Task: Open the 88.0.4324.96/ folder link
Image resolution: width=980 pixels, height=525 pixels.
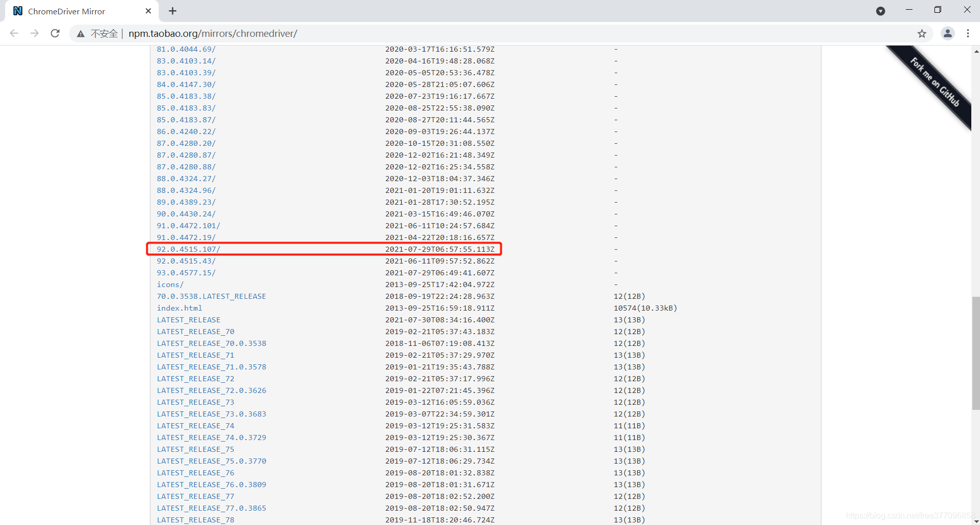Action: pyautogui.click(x=186, y=190)
